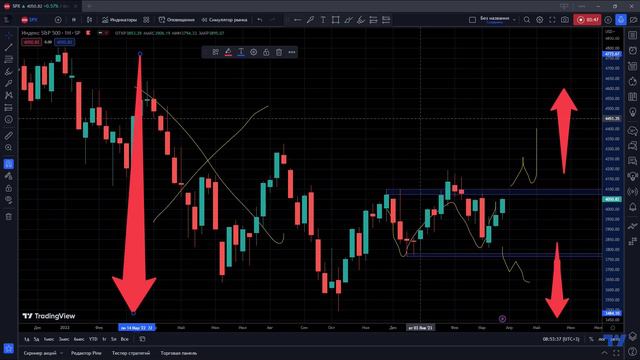Viewport: 640px width, 360px height.
Task: Take a snapshot with camera icon
Action: (x=565, y=20)
